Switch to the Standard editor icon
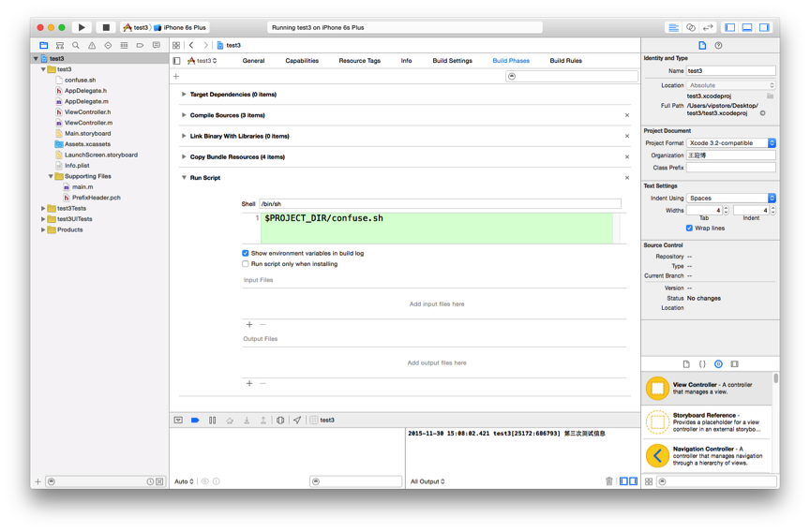This screenshot has width=810, height=532. coord(674,27)
